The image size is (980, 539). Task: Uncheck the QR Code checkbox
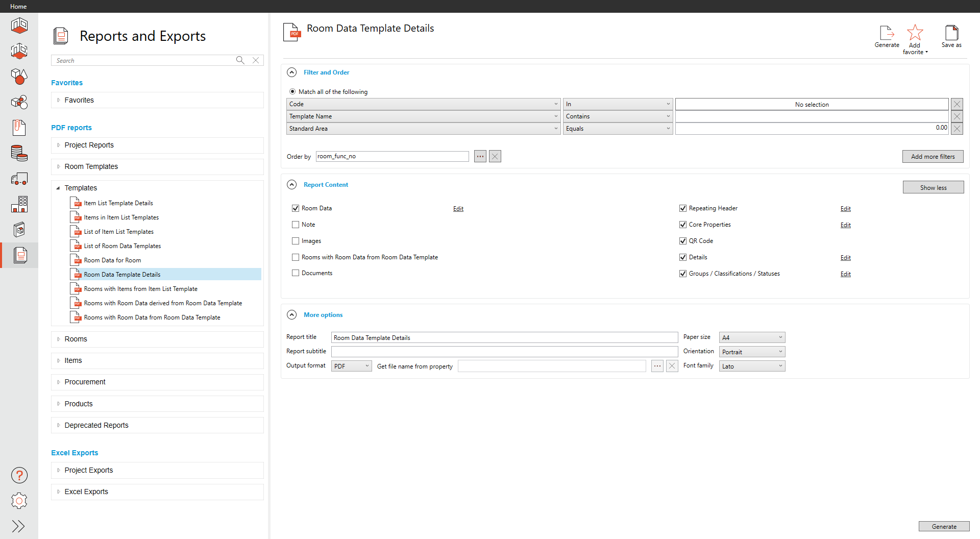pyautogui.click(x=683, y=241)
